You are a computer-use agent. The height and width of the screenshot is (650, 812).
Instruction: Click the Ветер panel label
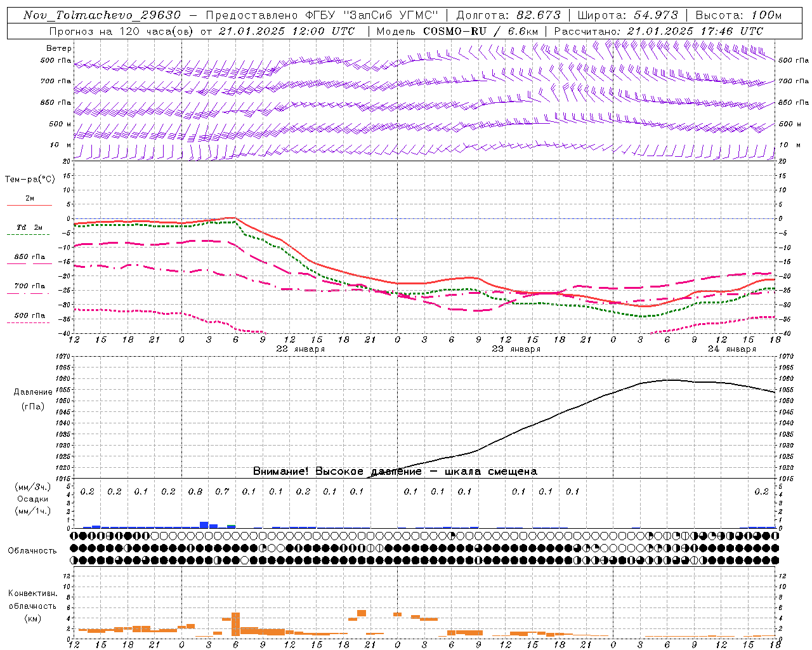click(59, 48)
